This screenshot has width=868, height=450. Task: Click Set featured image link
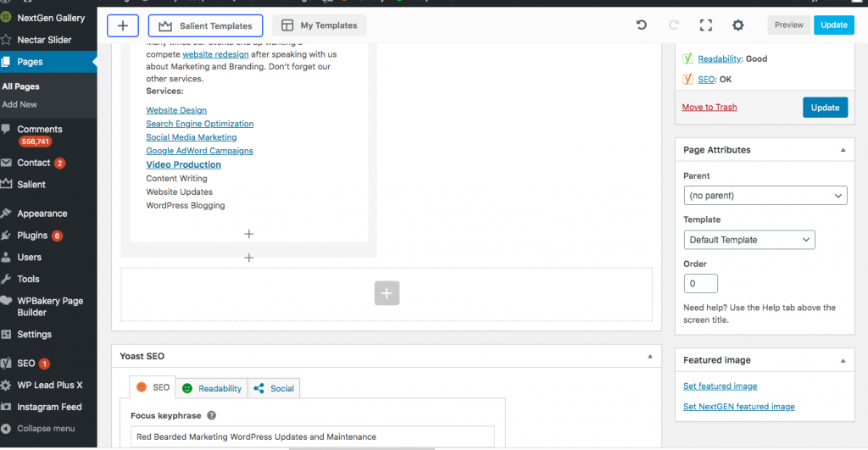tap(720, 386)
